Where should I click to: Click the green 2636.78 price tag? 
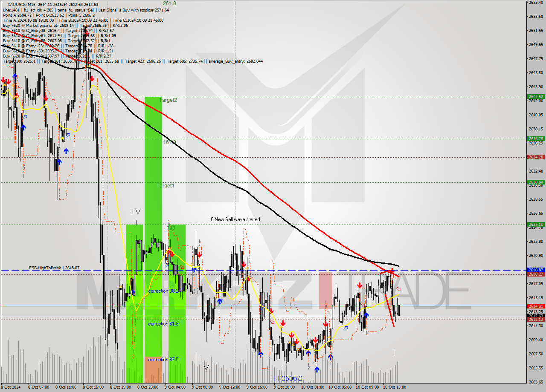[x=536, y=138]
